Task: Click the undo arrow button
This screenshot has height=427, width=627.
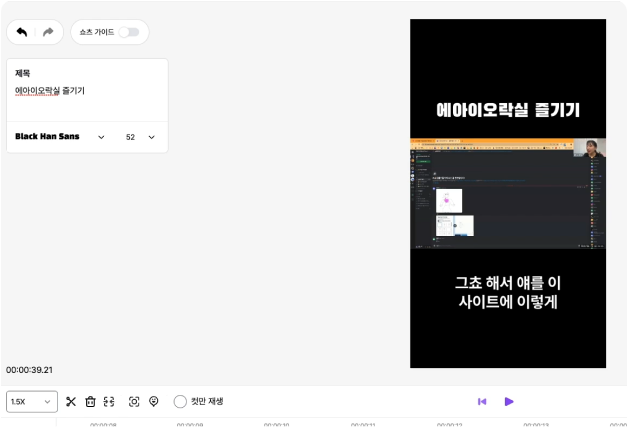Action: tap(22, 32)
